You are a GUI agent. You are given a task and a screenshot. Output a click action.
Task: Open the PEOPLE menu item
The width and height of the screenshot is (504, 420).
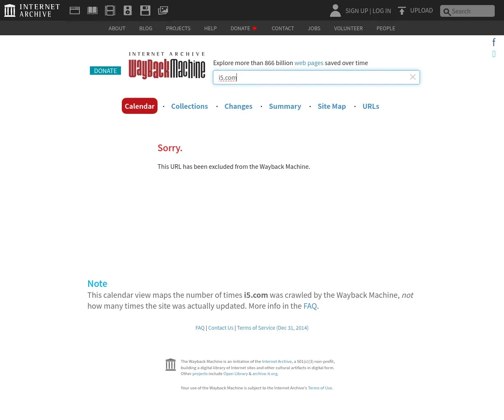(x=386, y=28)
